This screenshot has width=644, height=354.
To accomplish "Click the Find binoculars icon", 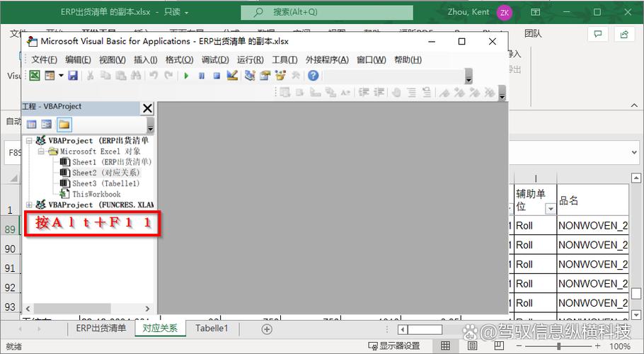I will point(136,76).
